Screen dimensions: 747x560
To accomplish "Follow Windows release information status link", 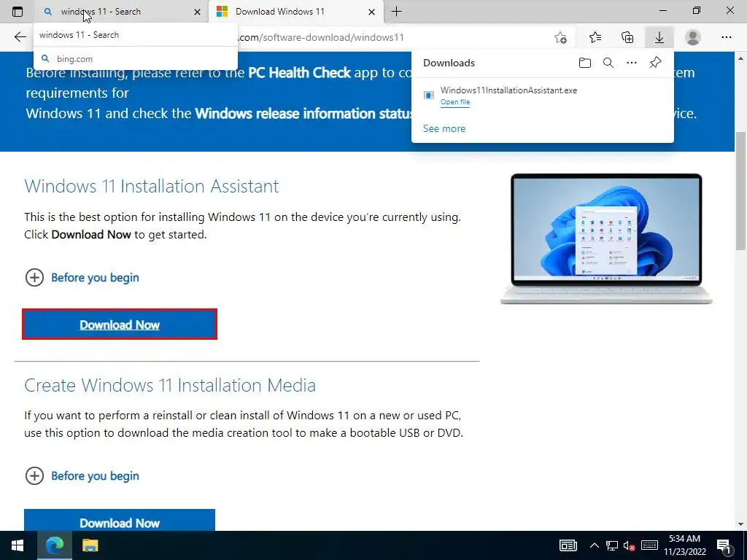I will click(x=303, y=113).
